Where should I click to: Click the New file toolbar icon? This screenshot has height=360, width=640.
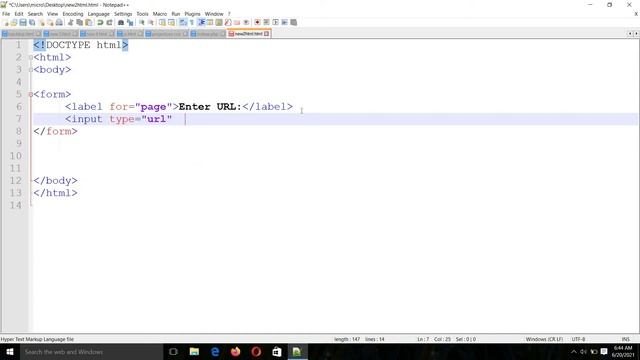pyautogui.click(x=6, y=22)
